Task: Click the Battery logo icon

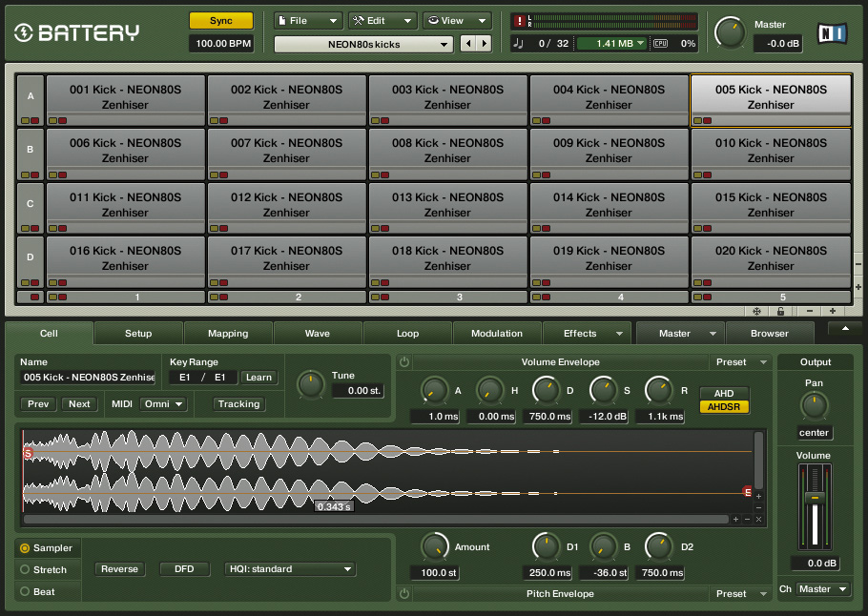Action: pos(24,32)
